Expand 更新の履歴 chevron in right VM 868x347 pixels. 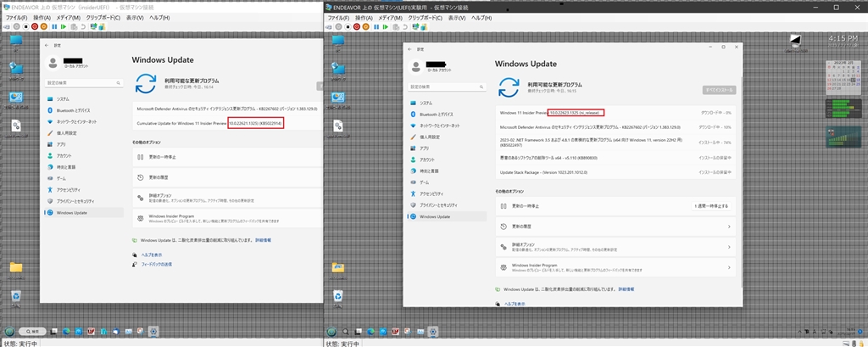[x=729, y=227]
